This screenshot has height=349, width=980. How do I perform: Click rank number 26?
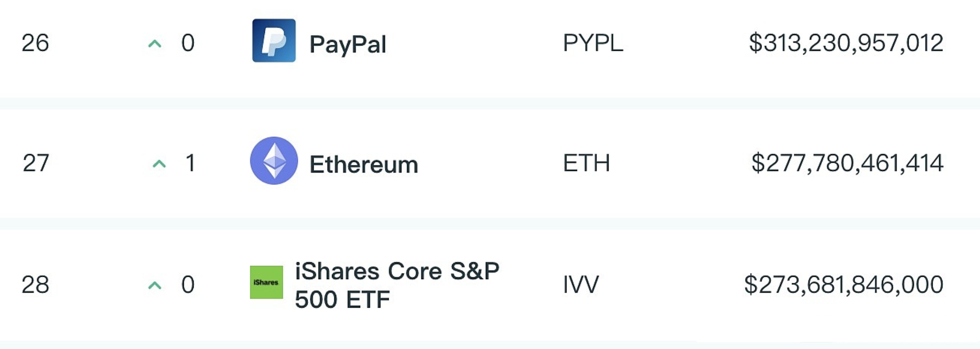[35, 43]
